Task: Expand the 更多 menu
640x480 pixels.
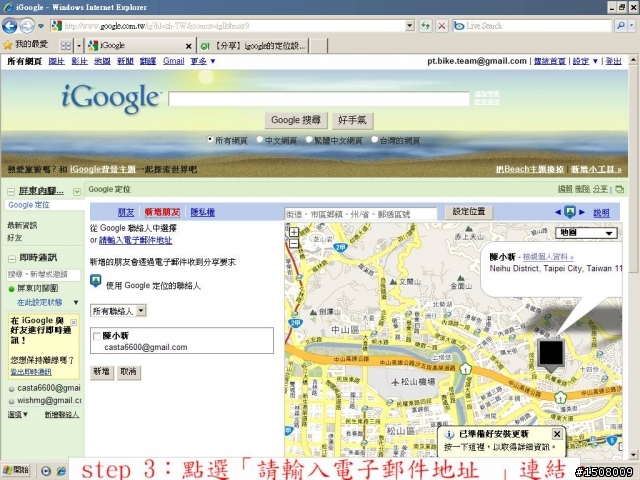Action: click(202, 61)
